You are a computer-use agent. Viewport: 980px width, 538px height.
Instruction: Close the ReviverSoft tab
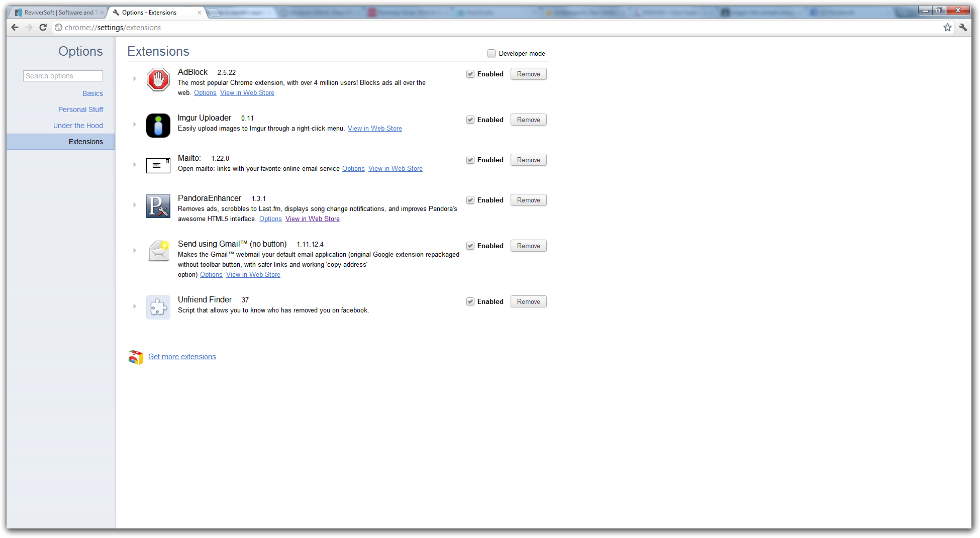point(102,13)
